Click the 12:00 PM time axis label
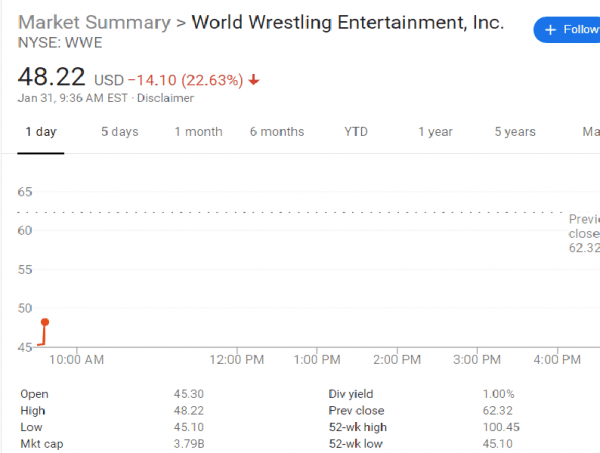This screenshot has height=453, width=600. coord(238,359)
